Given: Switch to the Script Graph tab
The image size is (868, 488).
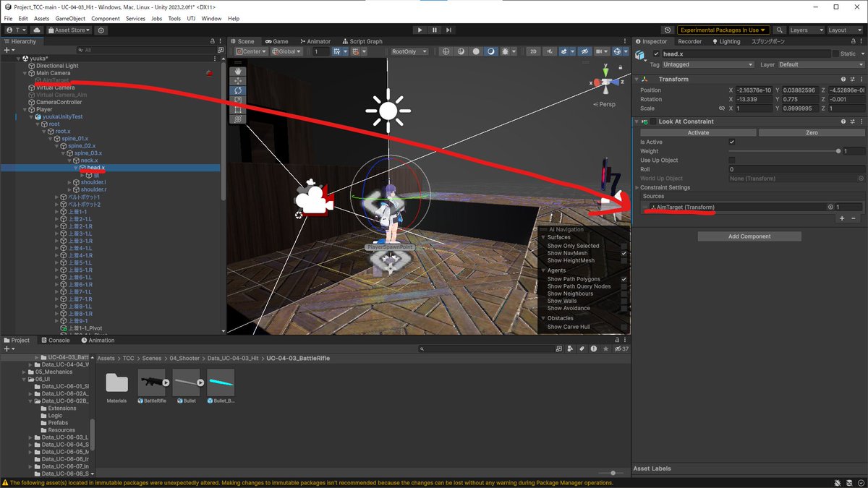Looking at the screenshot, I should 362,41.
